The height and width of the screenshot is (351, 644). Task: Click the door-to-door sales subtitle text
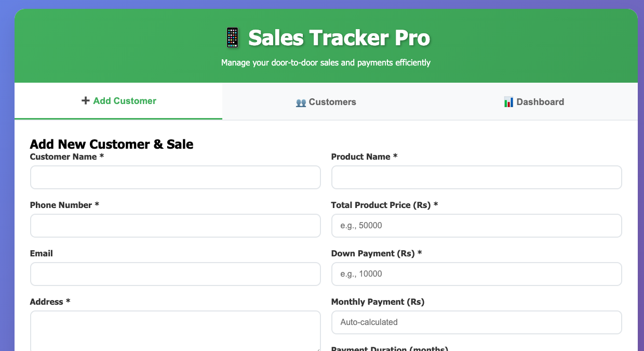326,63
